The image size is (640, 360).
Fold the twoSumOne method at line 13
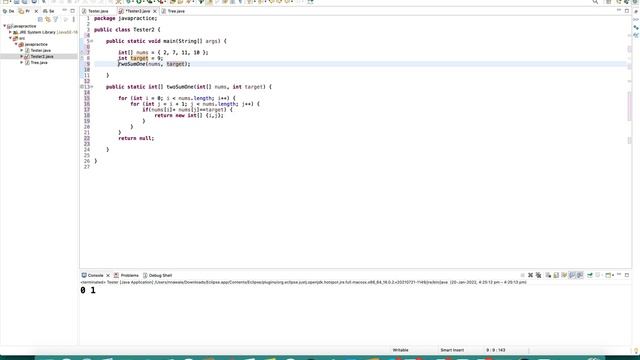coord(91,87)
